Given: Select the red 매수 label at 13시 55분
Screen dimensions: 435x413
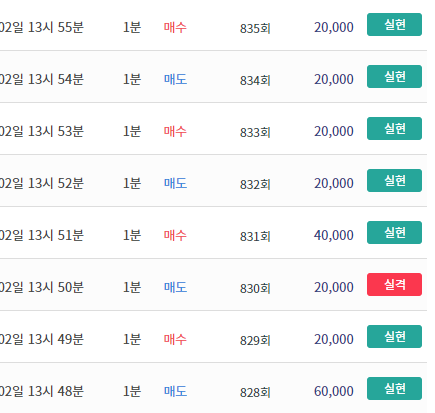Looking at the screenshot, I should coord(175,27).
